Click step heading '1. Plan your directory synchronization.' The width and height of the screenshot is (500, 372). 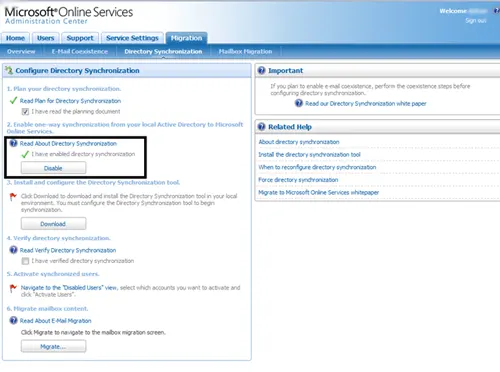point(64,89)
